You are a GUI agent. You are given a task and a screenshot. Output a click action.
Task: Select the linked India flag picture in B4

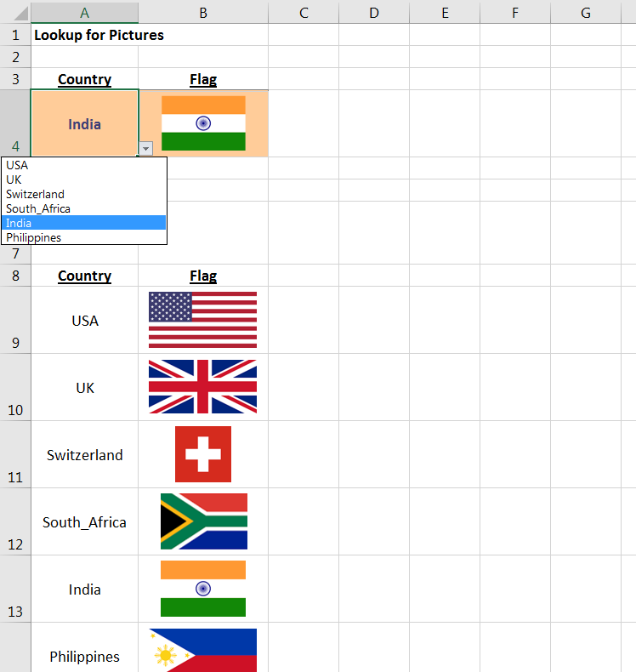click(x=203, y=123)
